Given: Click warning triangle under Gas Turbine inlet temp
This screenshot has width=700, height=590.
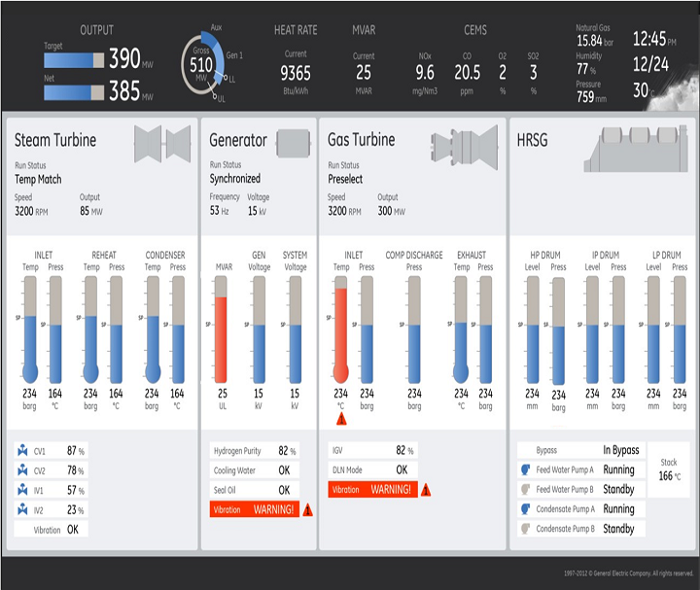Looking at the screenshot, I should click(x=341, y=418).
